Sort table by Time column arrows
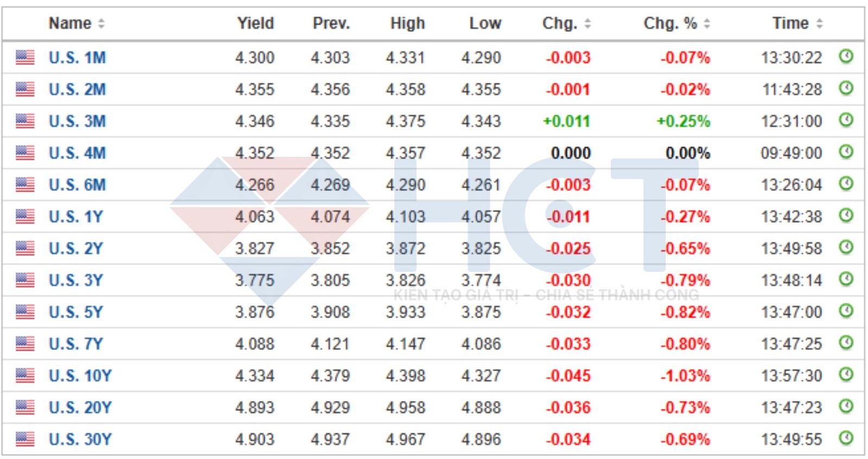 (x=819, y=23)
